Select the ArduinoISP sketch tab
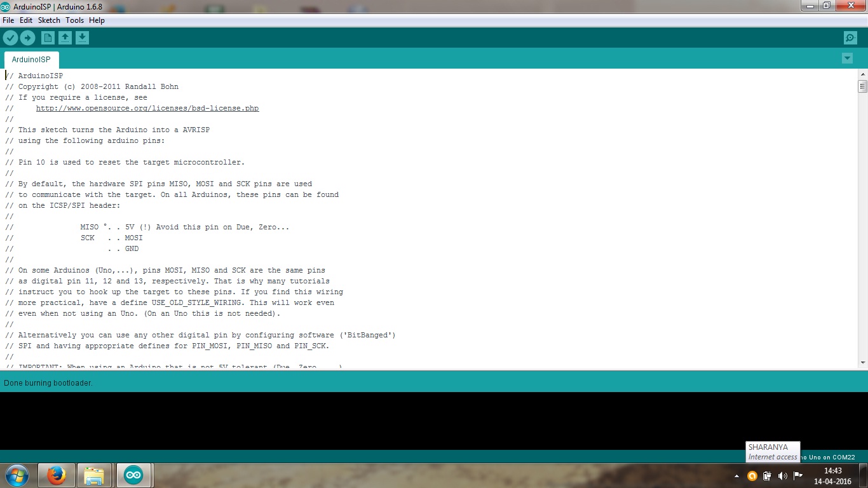This screenshot has height=488, width=868. point(31,60)
